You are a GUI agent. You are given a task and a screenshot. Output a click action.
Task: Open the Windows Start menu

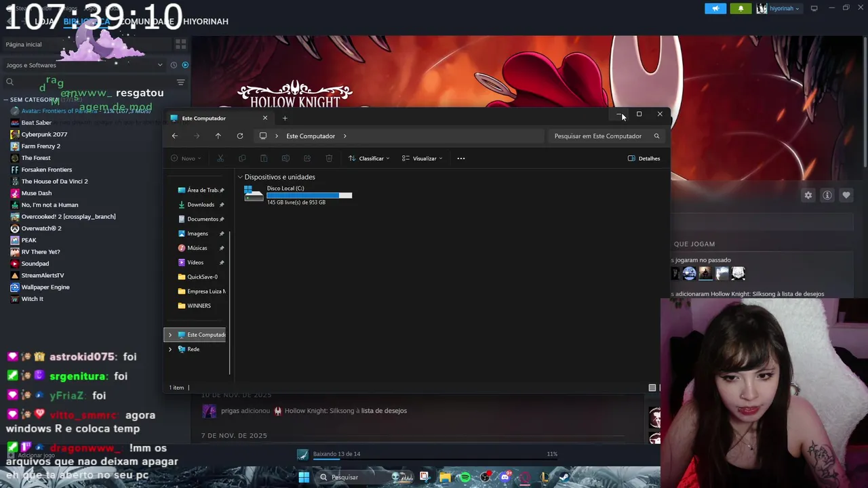tap(304, 477)
